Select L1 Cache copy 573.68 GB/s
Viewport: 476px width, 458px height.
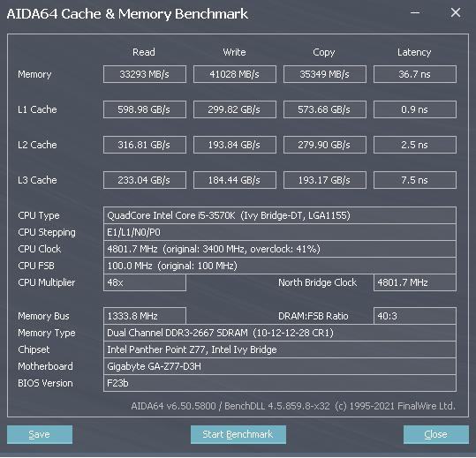(x=325, y=109)
